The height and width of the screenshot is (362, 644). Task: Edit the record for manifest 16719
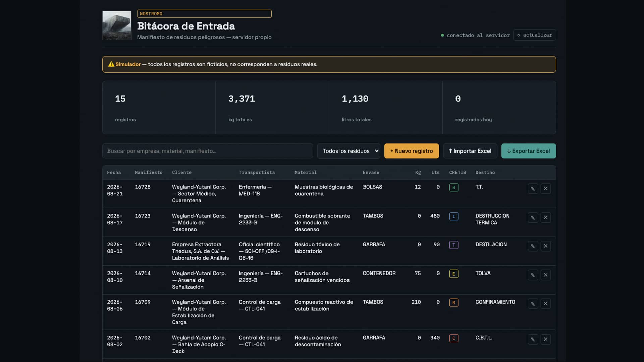pos(533,246)
